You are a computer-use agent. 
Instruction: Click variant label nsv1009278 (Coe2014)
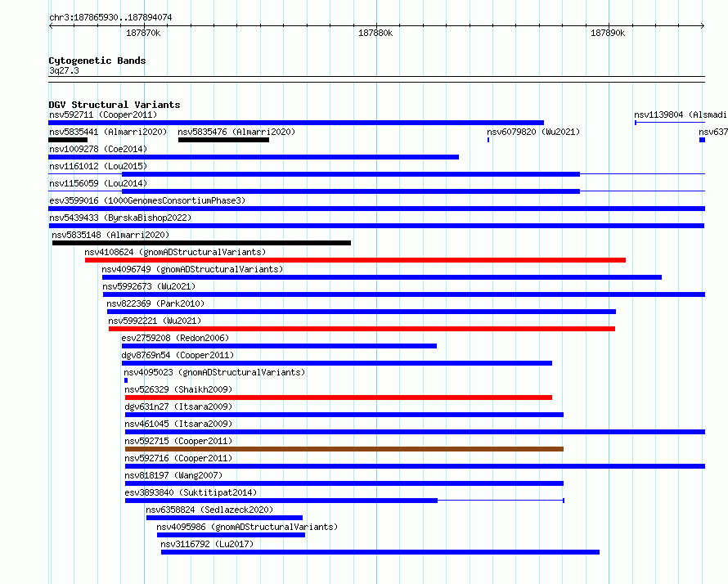pyautogui.click(x=98, y=149)
